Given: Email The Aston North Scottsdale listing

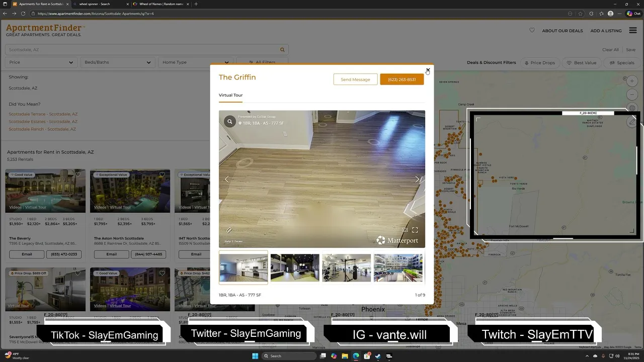Looking at the screenshot, I should click(x=111, y=254).
